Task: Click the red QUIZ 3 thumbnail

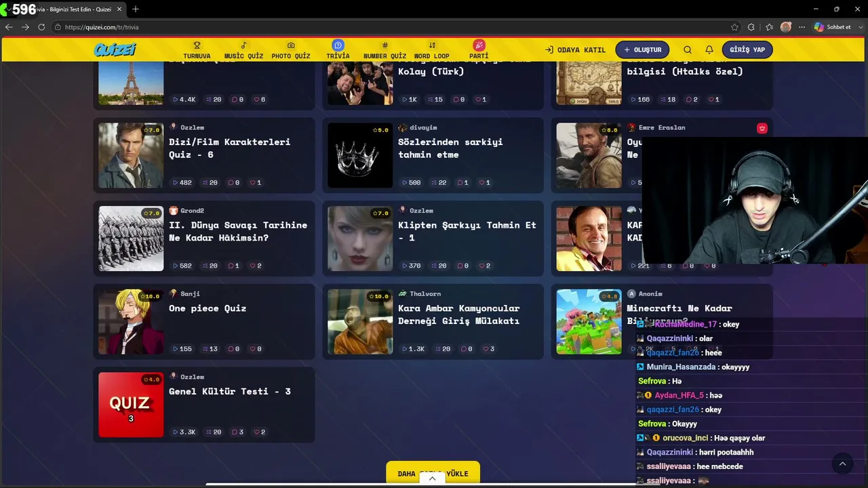Action: tap(131, 405)
